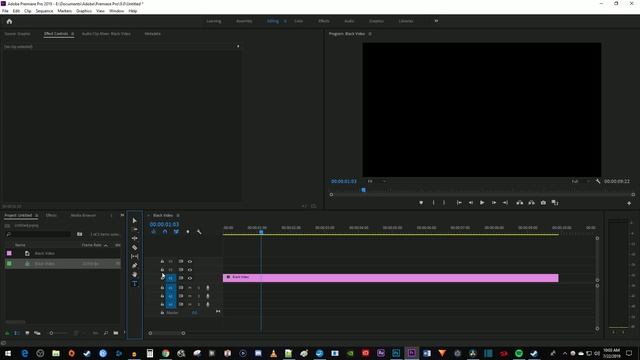Click Mark In button

pos(433,202)
